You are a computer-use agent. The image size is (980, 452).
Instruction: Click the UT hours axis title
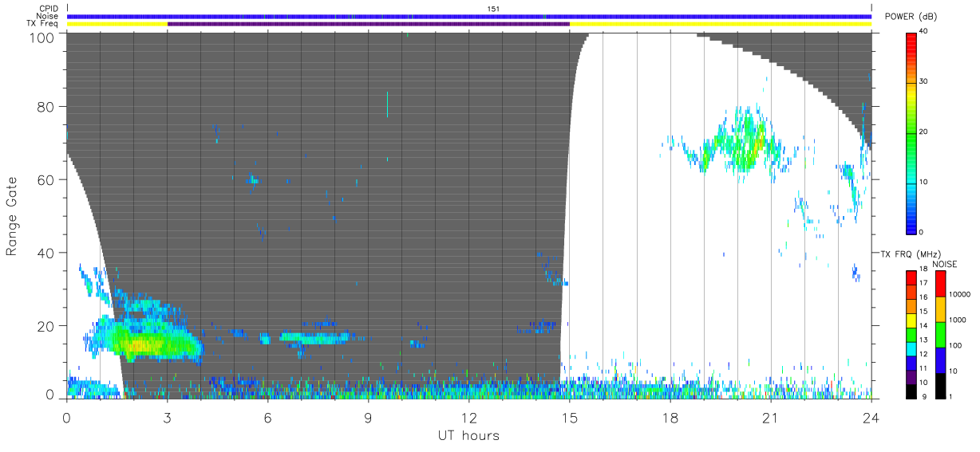click(x=468, y=436)
